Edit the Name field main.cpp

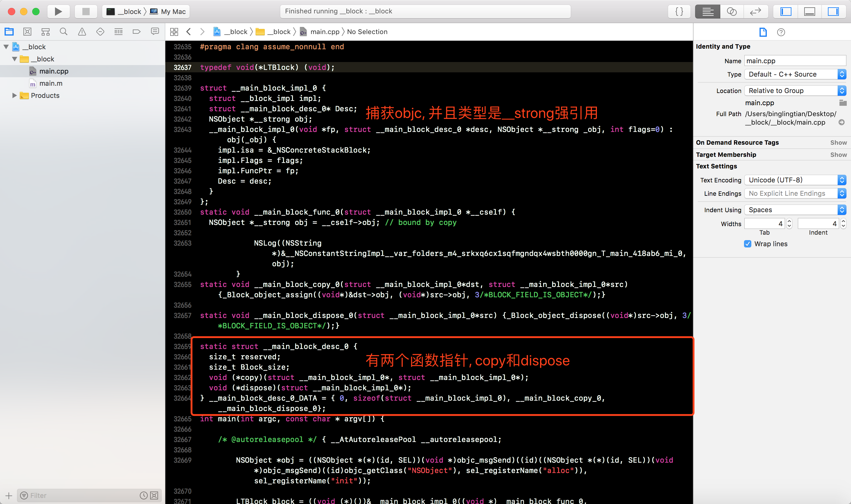point(795,61)
